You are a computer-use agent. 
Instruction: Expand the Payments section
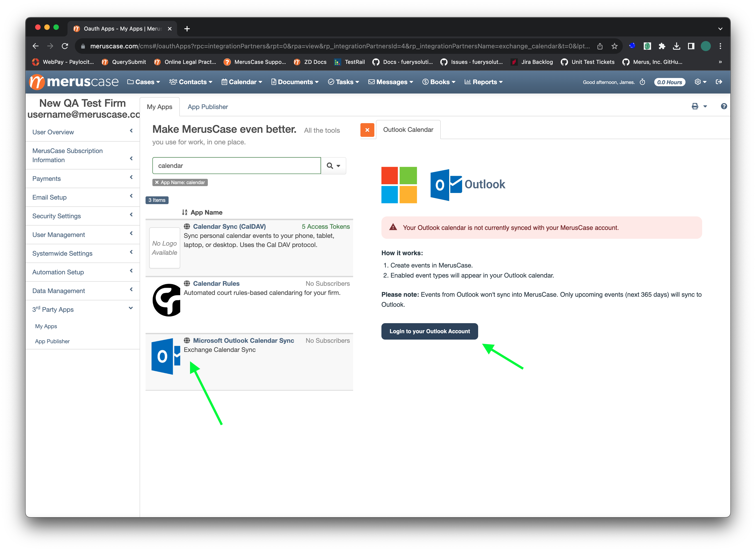pyautogui.click(x=82, y=178)
